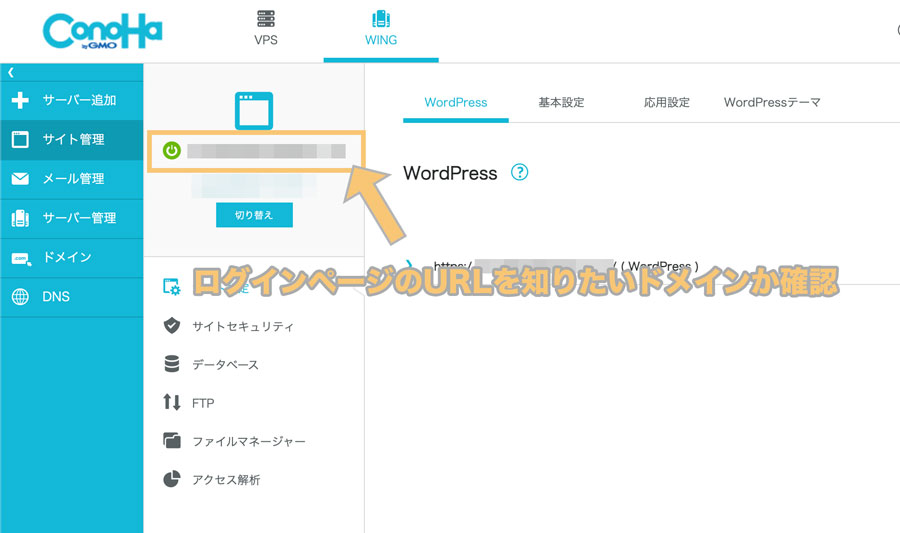This screenshot has width=900, height=533.
Task: Click the サイトセキュリティ shield icon
Action: (x=172, y=325)
